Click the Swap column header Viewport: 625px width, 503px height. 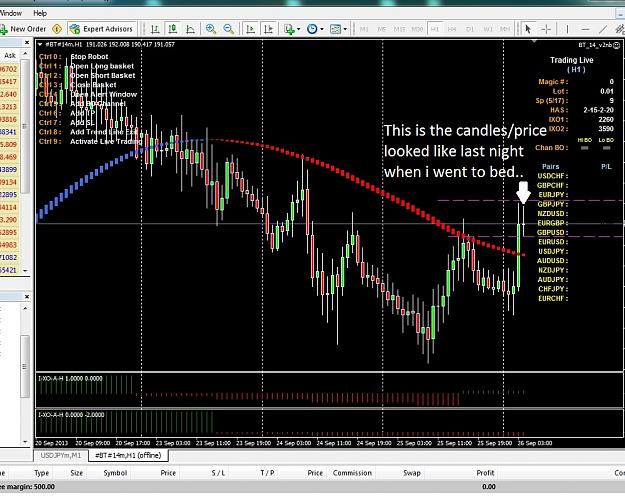412,473
